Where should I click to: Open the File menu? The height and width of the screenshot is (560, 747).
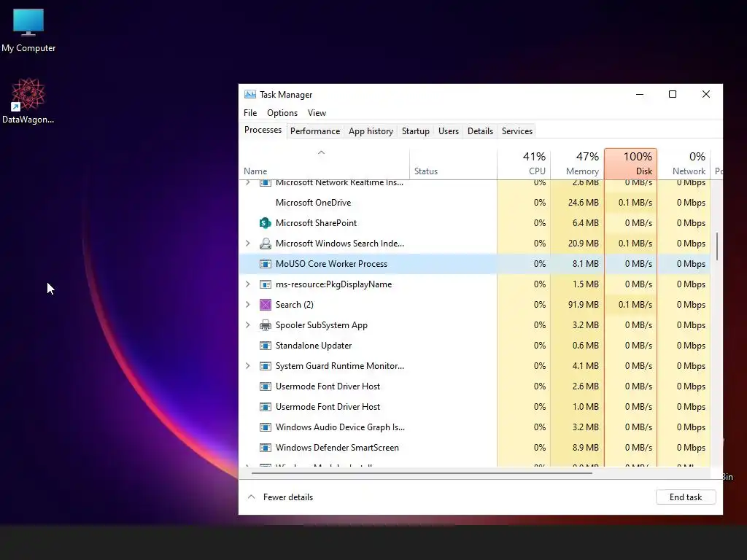point(250,113)
